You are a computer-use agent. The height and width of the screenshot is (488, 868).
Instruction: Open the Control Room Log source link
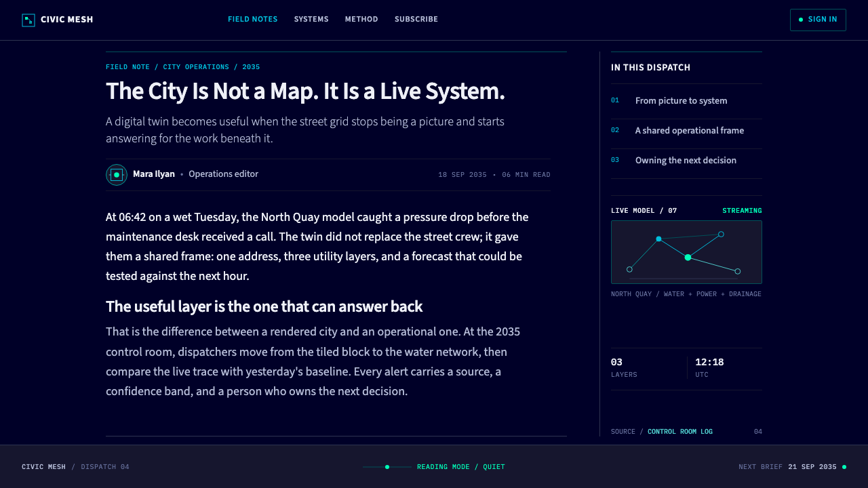[x=680, y=432]
